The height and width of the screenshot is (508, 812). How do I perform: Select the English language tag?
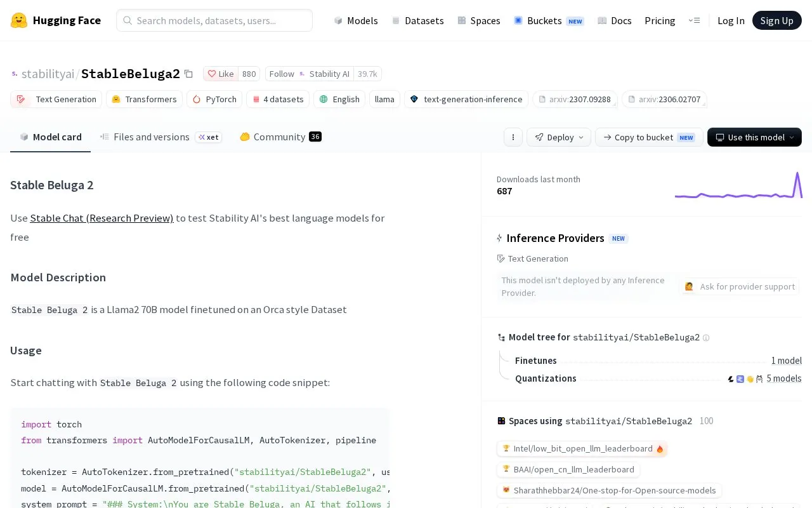click(x=339, y=99)
